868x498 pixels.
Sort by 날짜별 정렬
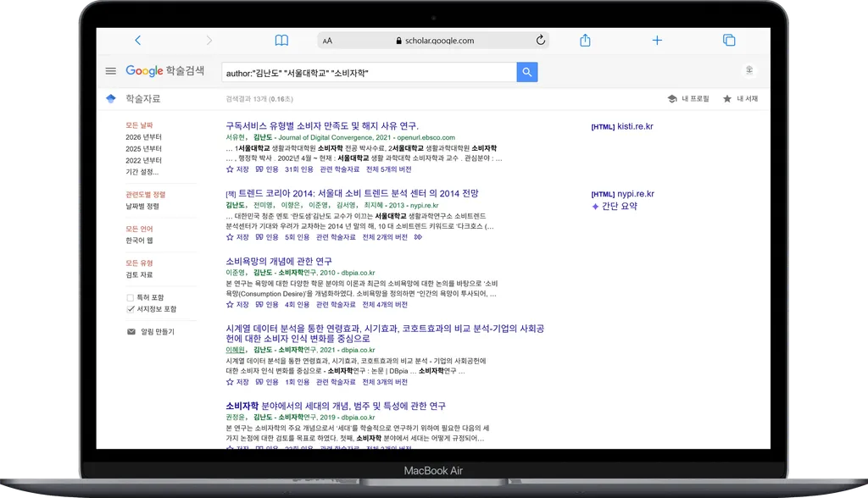click(x=142, y=207)
